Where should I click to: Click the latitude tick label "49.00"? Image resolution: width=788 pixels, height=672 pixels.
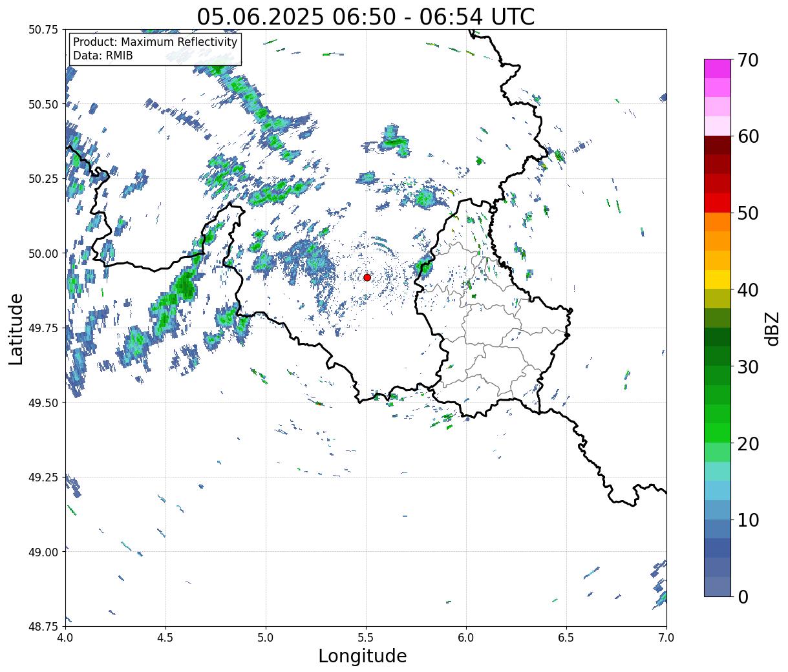click(x=43, y=552)
